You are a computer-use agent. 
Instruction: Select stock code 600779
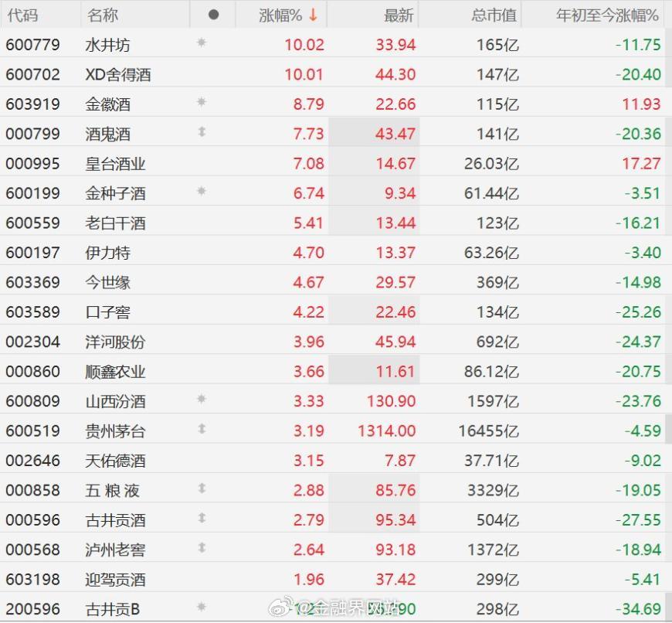(x=33, y=45)
